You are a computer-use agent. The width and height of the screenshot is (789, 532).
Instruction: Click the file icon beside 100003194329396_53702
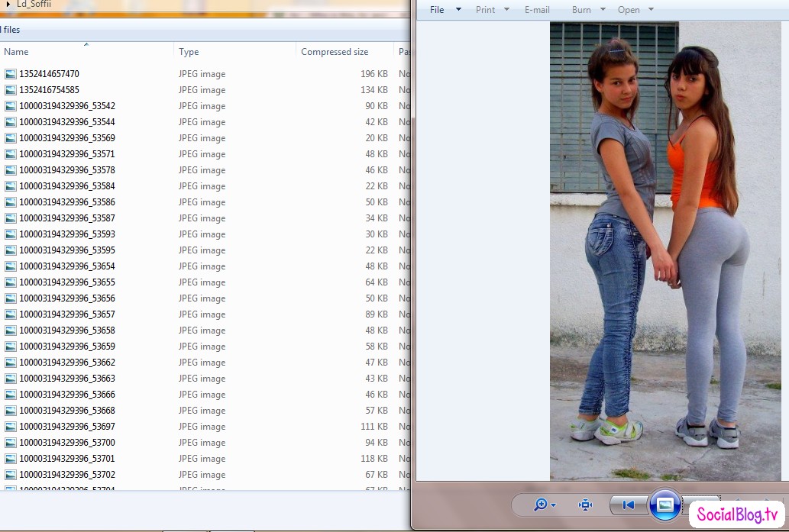coord(11,475)
